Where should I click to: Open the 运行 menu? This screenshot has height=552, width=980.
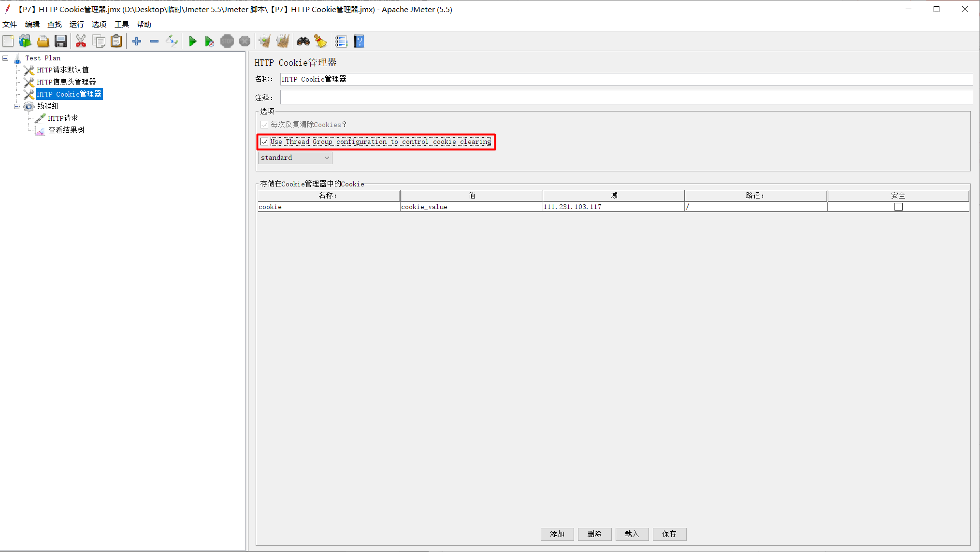(x=76, y=24)
